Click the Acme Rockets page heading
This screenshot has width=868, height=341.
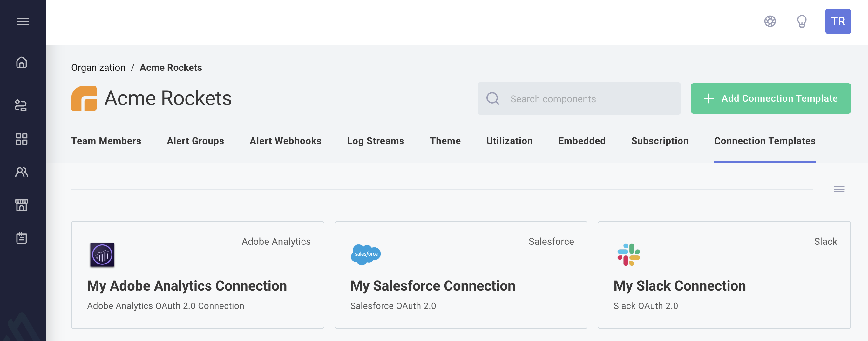(x=168, y=98)
